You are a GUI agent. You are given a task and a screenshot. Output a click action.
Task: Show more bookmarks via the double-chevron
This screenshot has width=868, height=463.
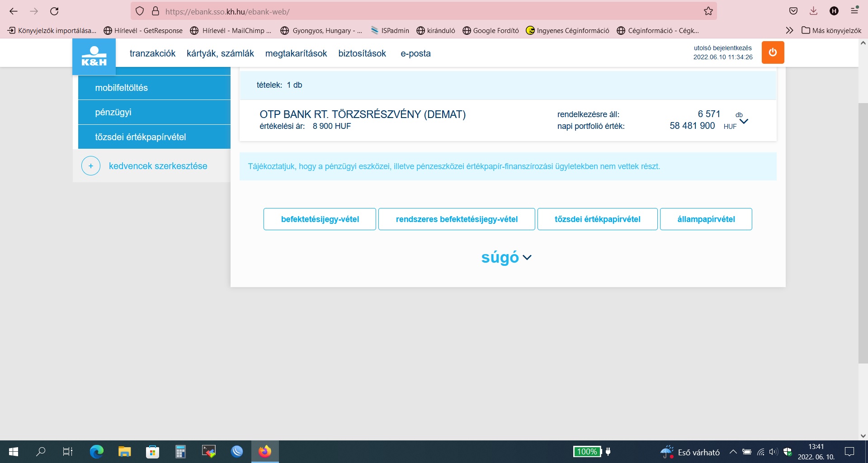point(789,30)
